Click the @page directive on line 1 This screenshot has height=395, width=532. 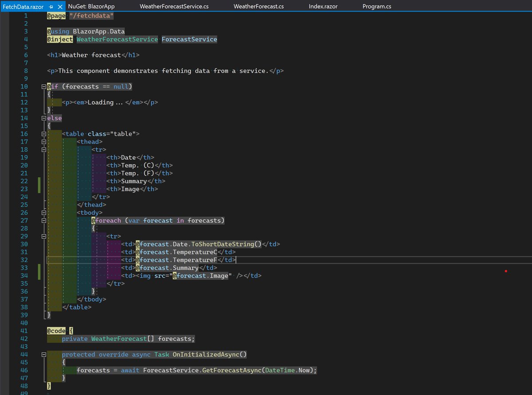coord(56,15)
